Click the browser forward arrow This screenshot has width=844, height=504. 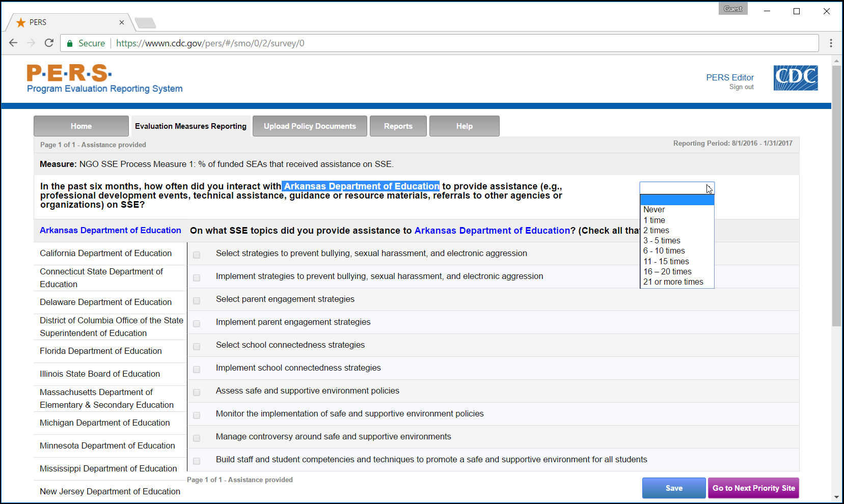point(31,43)
